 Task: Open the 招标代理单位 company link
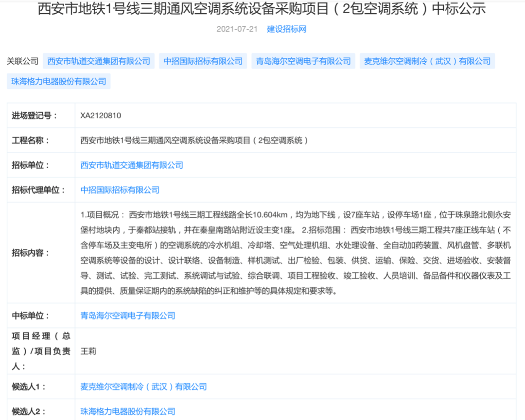(x=119, y=190)
